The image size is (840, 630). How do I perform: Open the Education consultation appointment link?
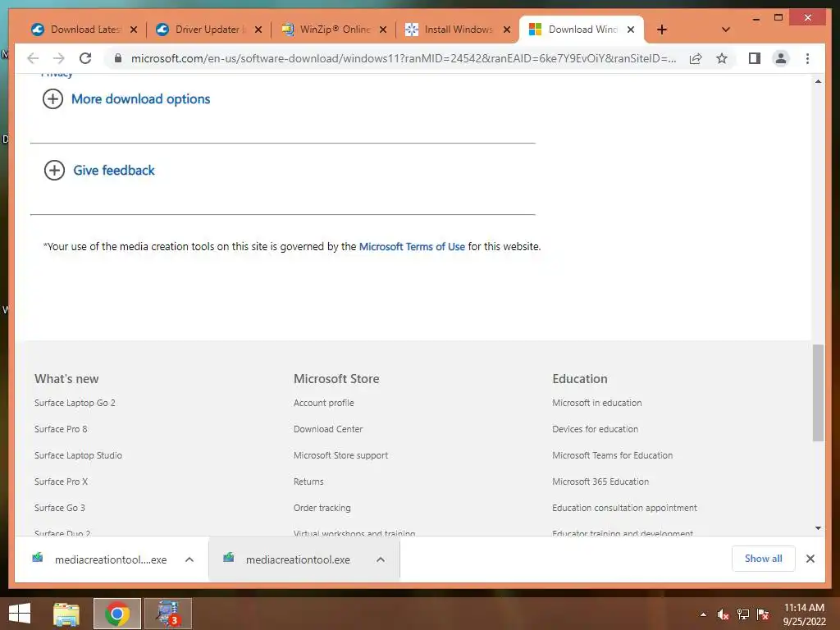624,508
